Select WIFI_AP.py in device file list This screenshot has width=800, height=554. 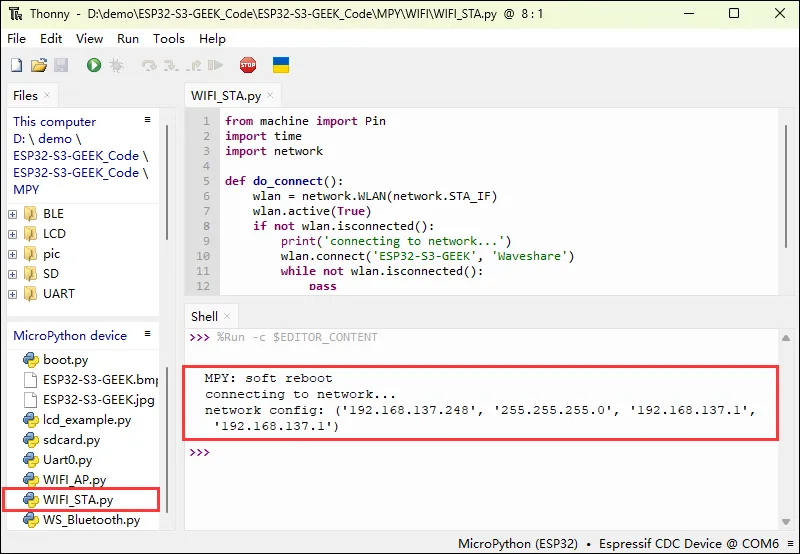[74, 480]
